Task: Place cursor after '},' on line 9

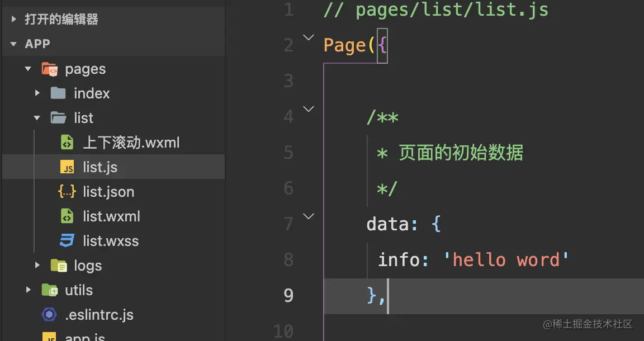Action: coord(387,295)
